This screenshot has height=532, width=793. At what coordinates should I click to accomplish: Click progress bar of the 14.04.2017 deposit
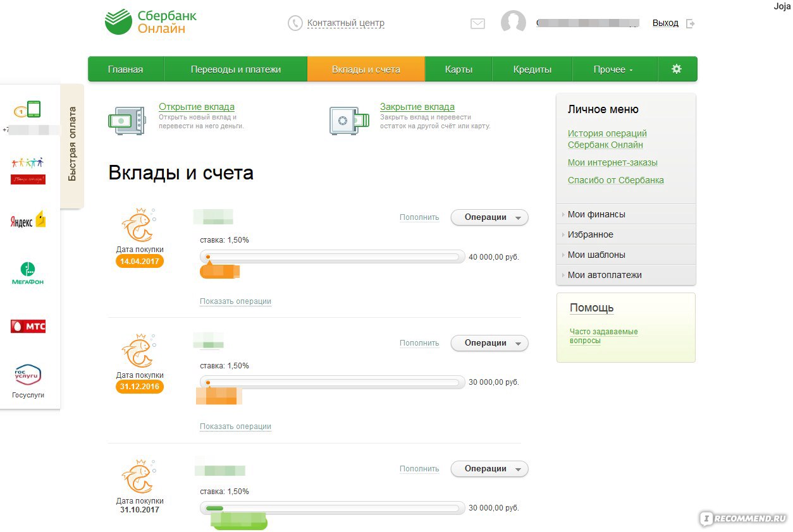click(332, 257)
